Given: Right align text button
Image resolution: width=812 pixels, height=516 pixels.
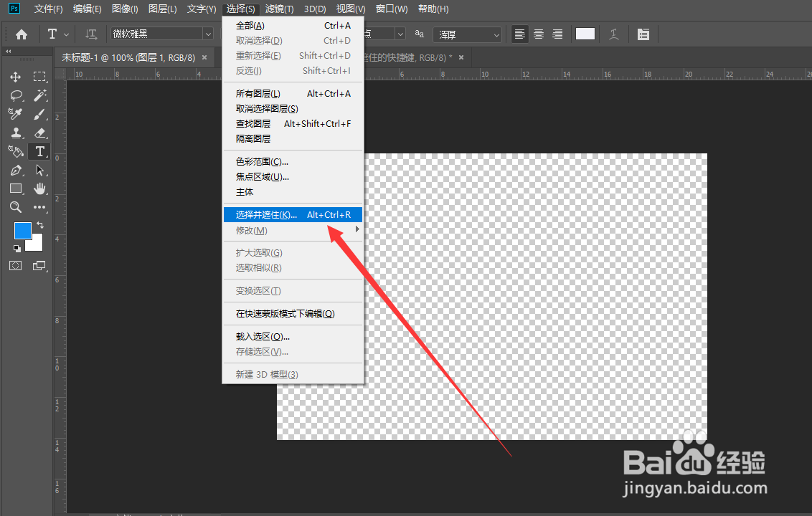Looking at the screenshot, I should 557,34.
